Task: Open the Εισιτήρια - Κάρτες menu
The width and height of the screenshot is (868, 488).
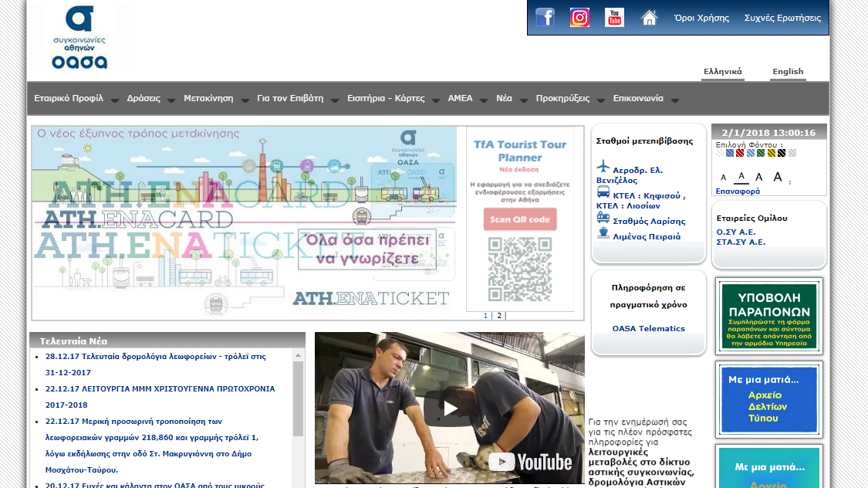Action: (386, 98)
